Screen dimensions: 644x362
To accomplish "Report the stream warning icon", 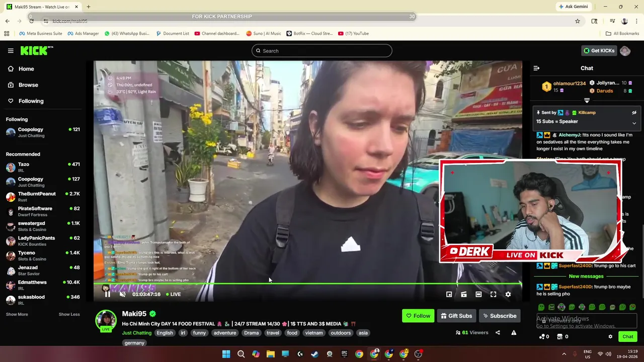I will [514, 332].
